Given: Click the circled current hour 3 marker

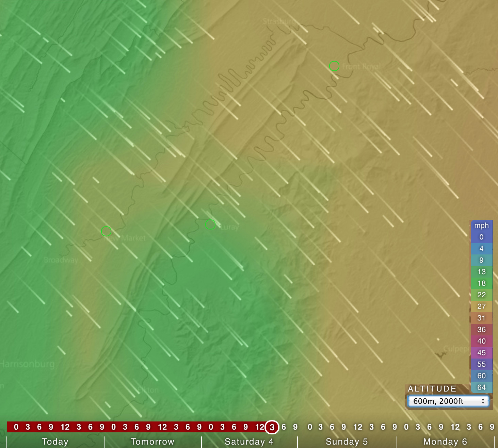Looking at the screenshot, I should coord(272,427).
